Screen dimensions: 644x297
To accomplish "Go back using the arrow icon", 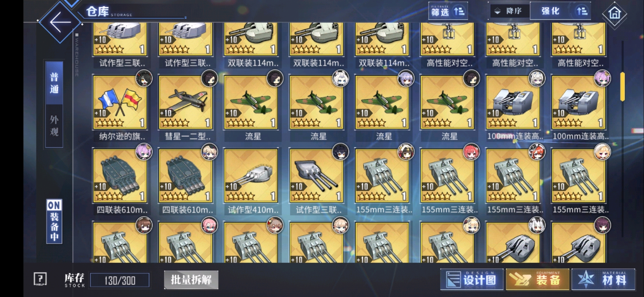I will (x=60, y=22).
